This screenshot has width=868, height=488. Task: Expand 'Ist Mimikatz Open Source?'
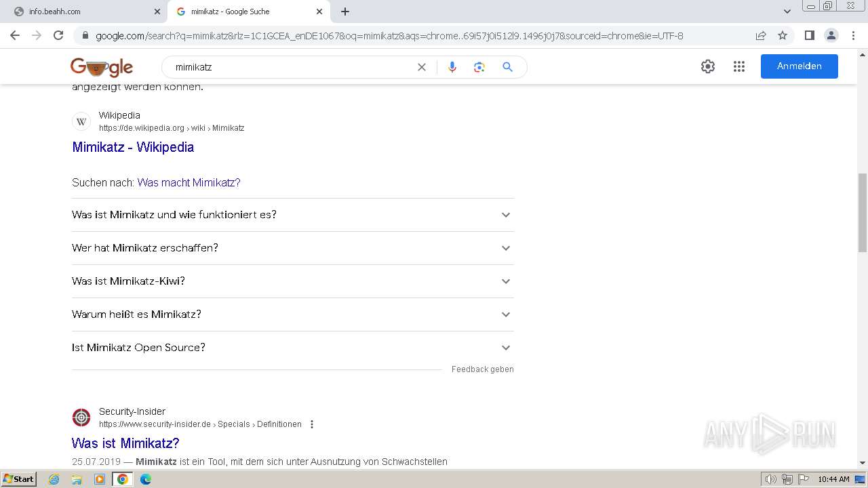coord(293,348)
